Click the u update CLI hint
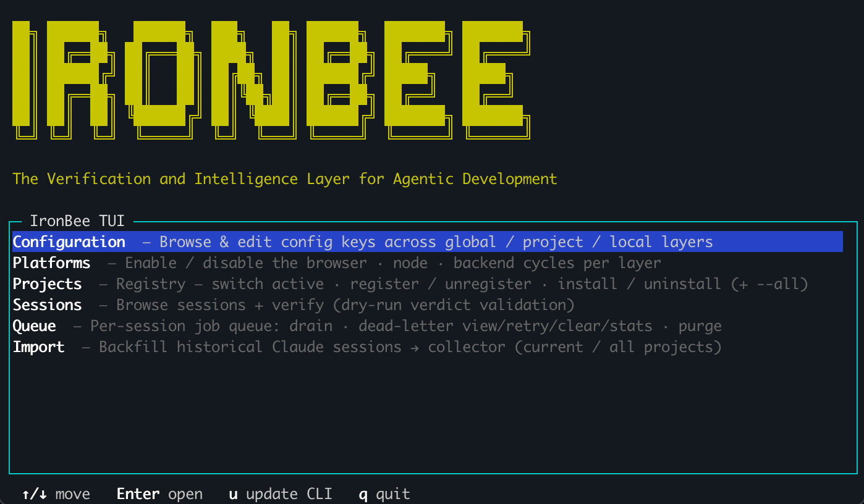This screenshot has width=864, height=504. click(x=281, y=494)
